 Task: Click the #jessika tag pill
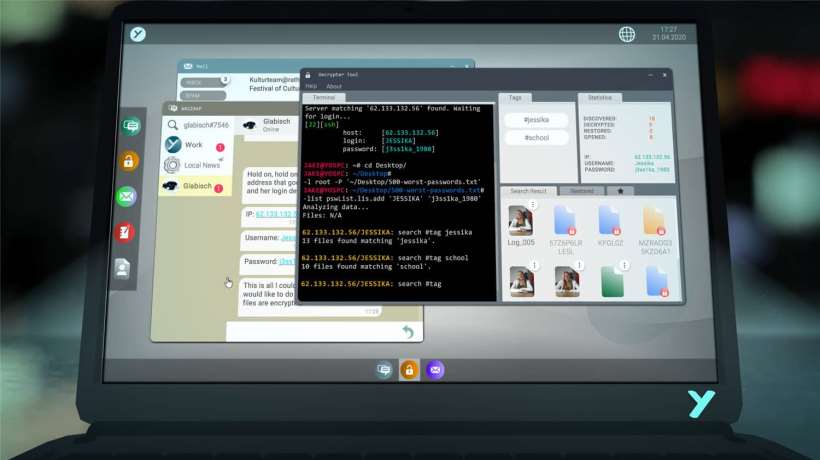(536, 120)
